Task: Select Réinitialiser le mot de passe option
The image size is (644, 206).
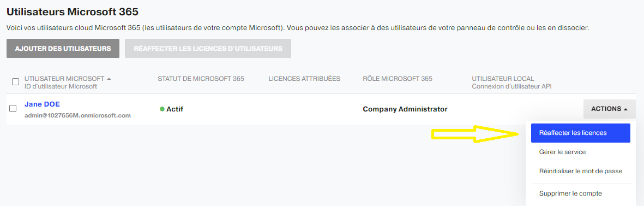Action: coord(581,171)
